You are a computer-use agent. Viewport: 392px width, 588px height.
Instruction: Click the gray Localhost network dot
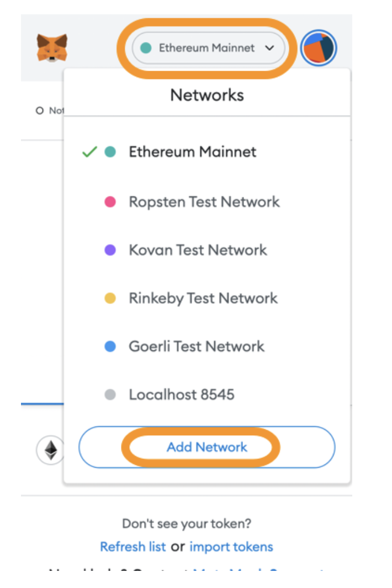click(x=110, y=394)
